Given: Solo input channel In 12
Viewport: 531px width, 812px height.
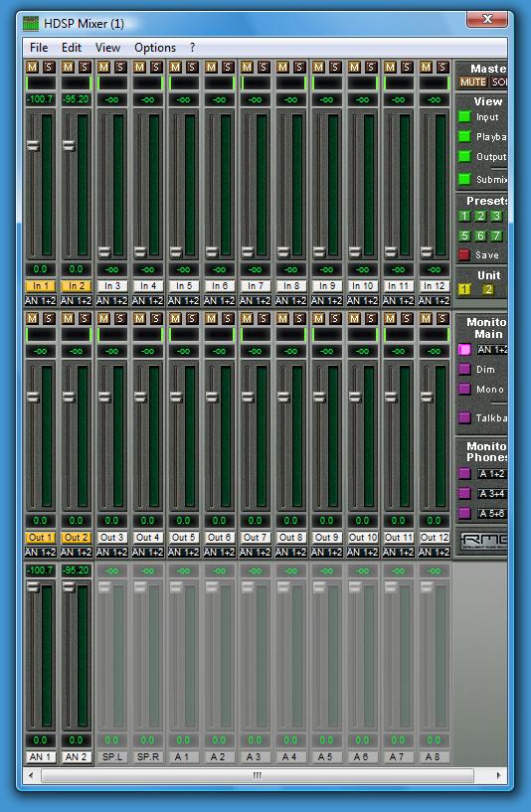Looking at the screenshot, I should click(442, 67).
